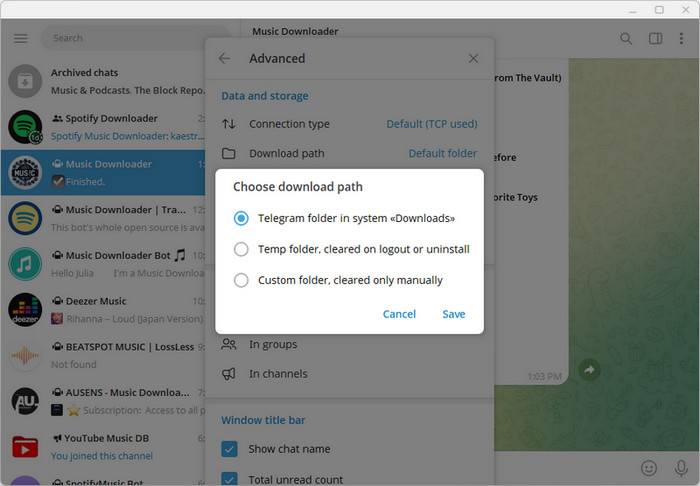Select Telegram folder in system Downloads
The image size is (700, 486).
[344, 218]
